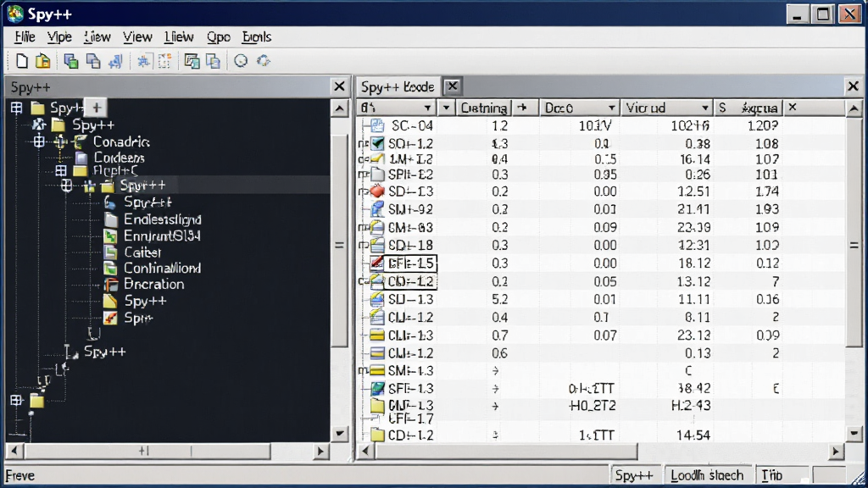The image size is (868, 488).
Task: Click the circular refresh arrows toolbar icon
Action: 264,61
